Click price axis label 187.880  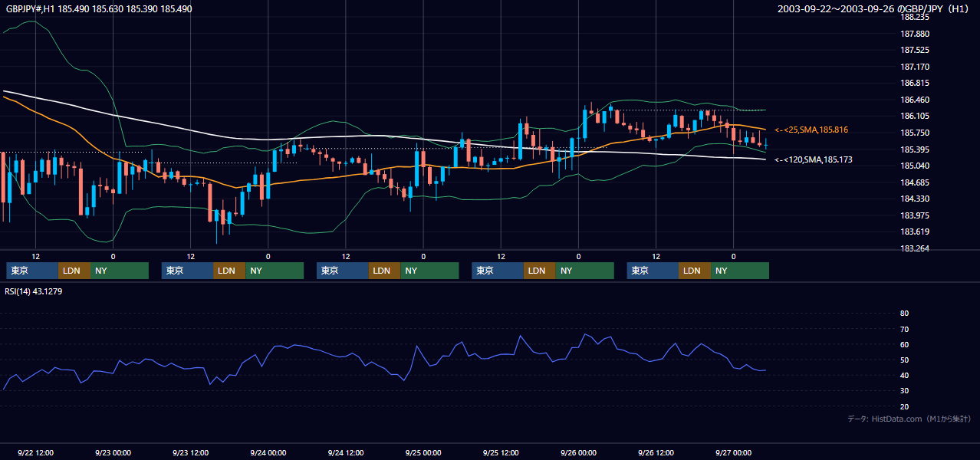pos(915,34)
